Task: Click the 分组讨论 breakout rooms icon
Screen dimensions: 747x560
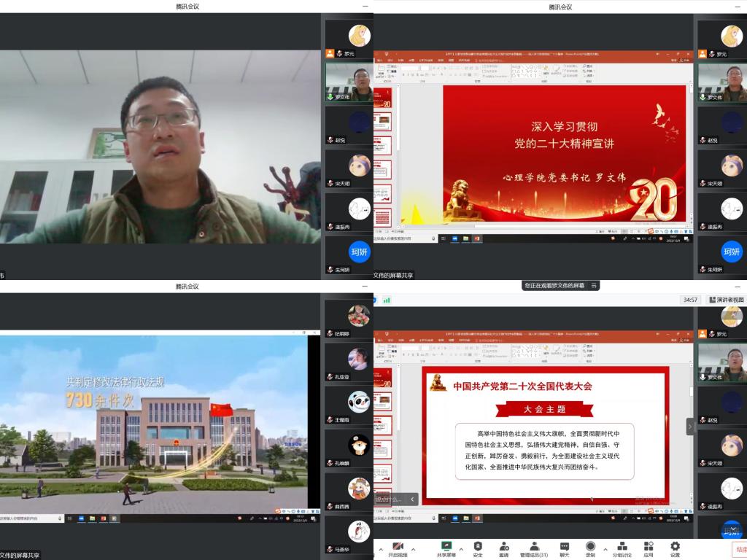Action: pyautogui.click(x=622, y=546)
